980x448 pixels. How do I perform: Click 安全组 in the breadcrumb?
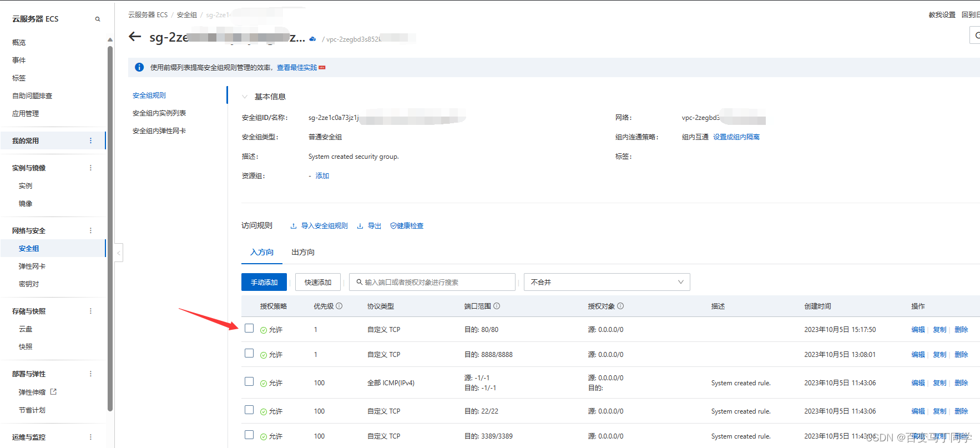pyautogui.click(x=187, y=15)
